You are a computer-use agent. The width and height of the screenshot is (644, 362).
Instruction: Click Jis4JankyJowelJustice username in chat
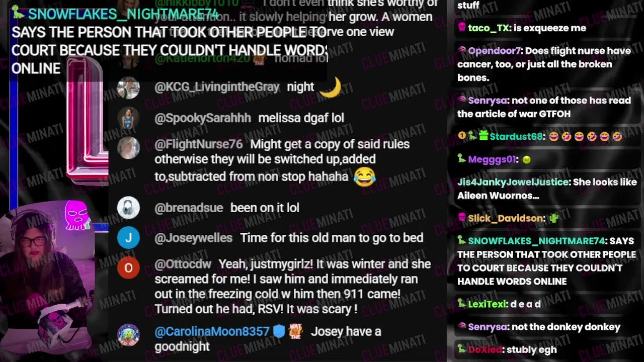click(513, 182)
